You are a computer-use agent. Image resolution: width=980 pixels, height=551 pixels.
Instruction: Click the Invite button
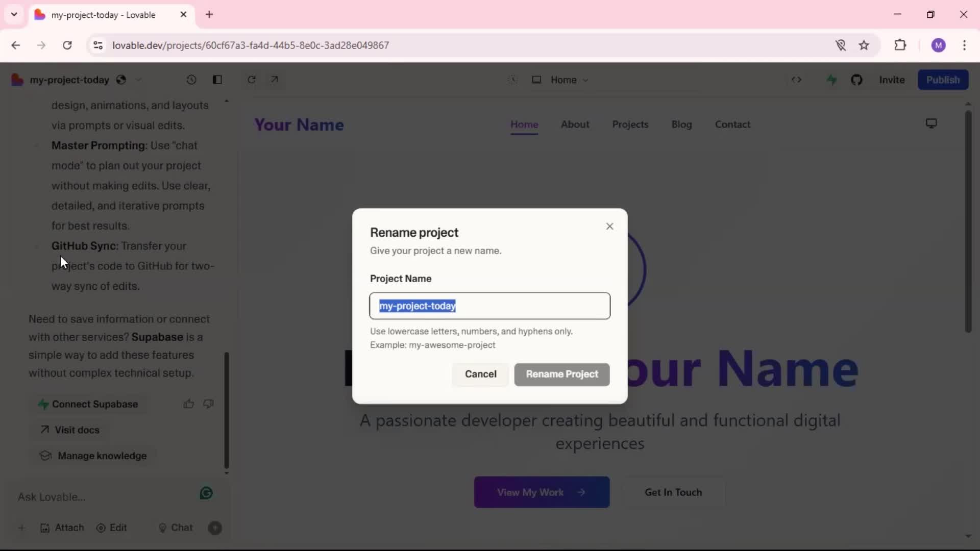click(892, 80)
